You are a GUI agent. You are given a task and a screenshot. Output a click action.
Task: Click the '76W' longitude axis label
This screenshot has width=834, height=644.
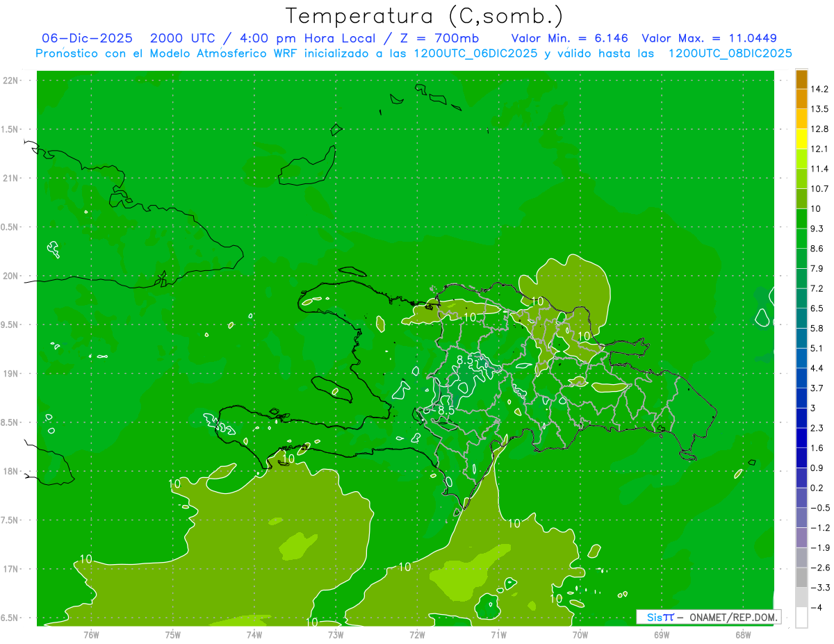(x=91, y=635)
